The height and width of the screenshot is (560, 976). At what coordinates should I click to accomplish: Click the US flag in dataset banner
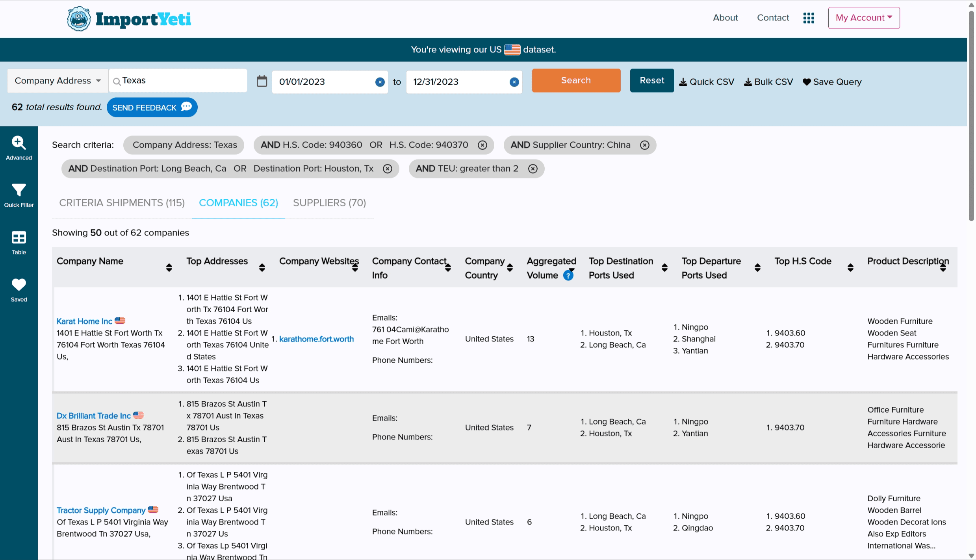point(512,50)
